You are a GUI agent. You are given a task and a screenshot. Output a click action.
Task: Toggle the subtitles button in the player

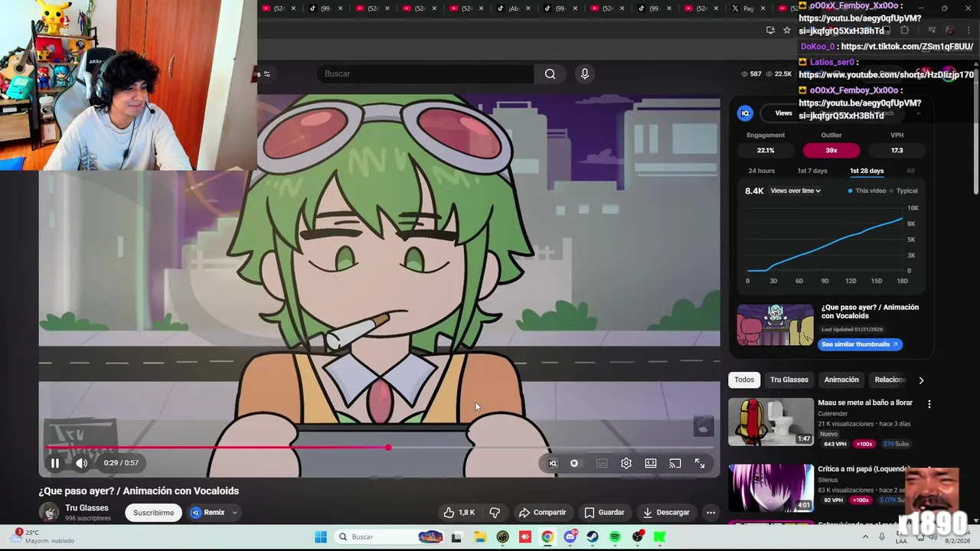point(602,463)
